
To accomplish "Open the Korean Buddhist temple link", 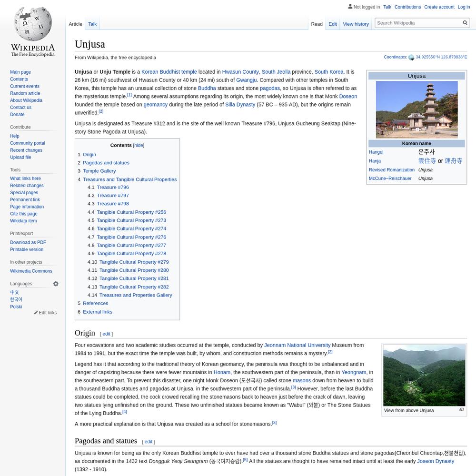I will (169, 72).
